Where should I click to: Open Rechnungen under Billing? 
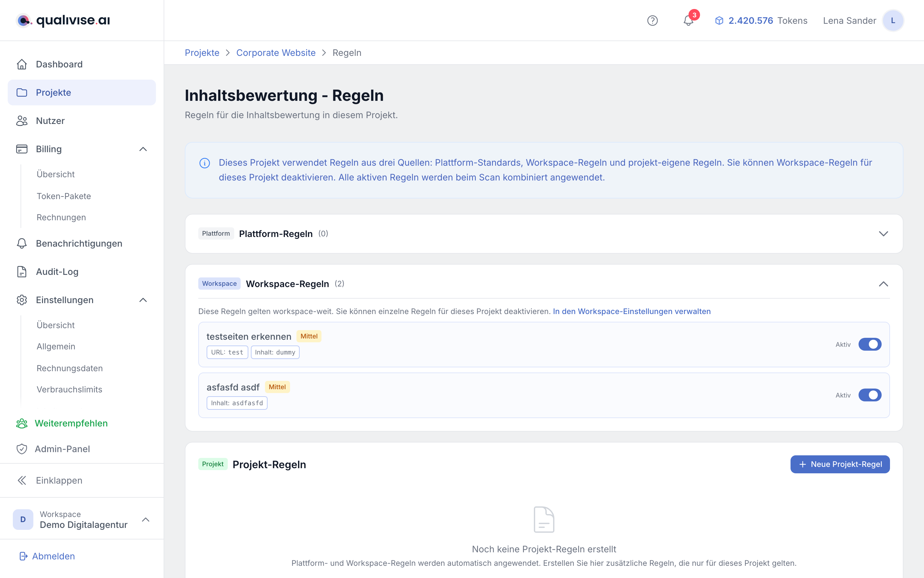pos(61,217)
